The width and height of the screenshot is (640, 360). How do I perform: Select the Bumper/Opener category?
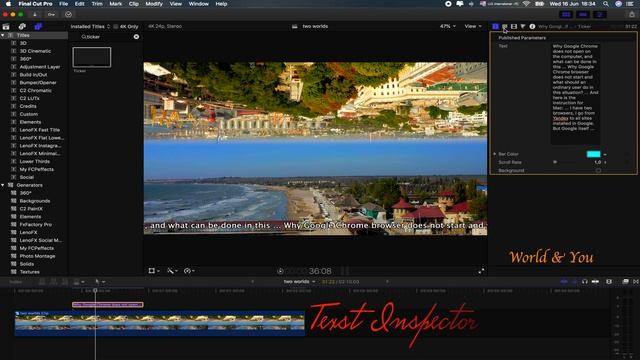pos(38,82)
